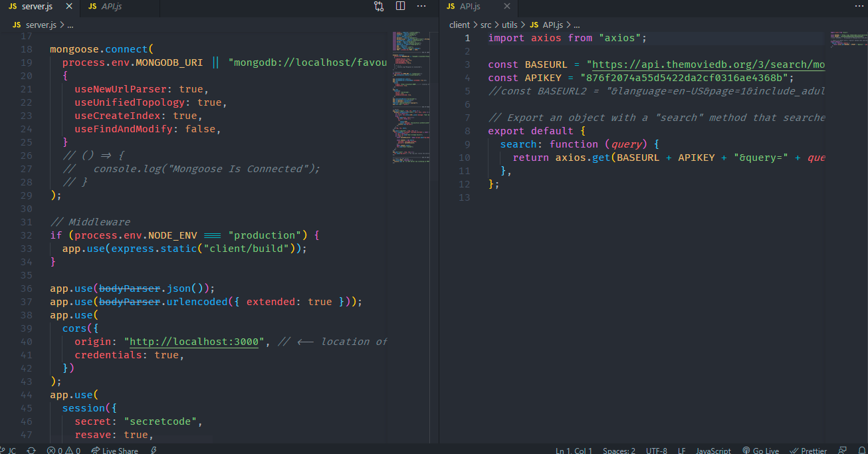This screenshot has width=868, height=454.
Task: Click the ellipsis breadcrumb after server.js
Action: click(x=70, y=25)
